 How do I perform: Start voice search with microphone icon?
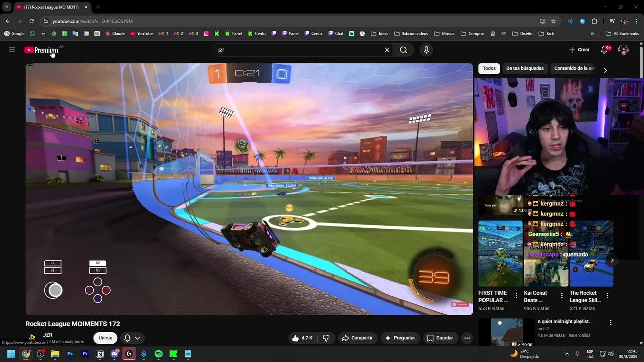426,50
